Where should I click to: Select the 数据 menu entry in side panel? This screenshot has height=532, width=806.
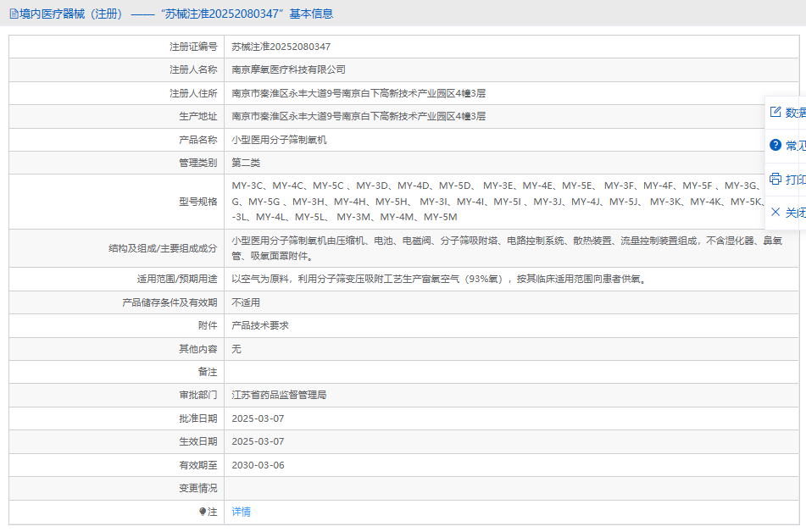[x=795, y=112]
